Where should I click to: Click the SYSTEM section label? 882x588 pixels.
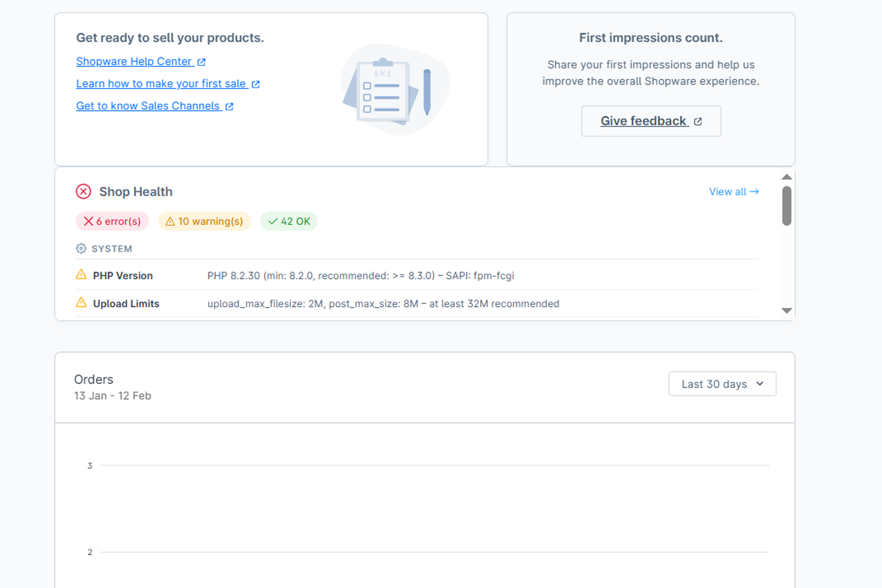click(x=112, y=249)
